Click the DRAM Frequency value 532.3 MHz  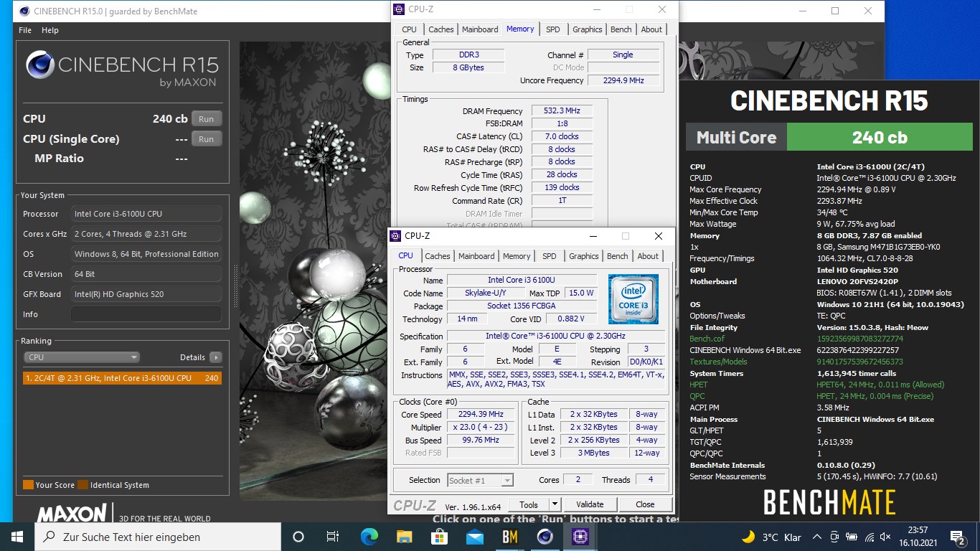click(x=562, y=111)
